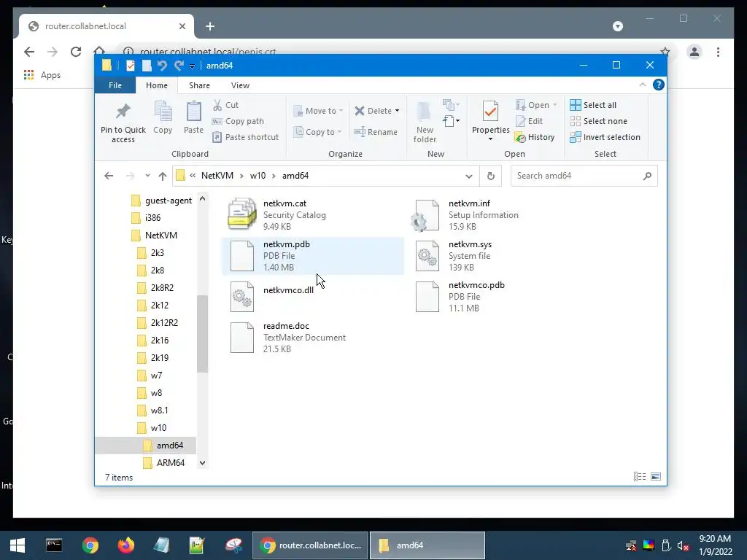
Task: Click Copy path in Clipboard group
Action: pyautogui.click(x=239, y=121)
